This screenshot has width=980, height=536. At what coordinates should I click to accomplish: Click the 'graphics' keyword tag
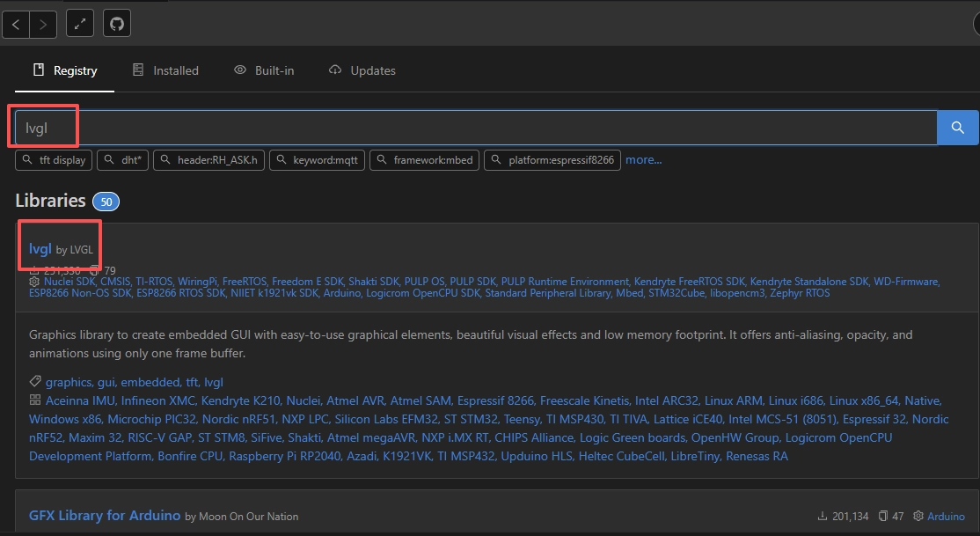pos(69,382)
